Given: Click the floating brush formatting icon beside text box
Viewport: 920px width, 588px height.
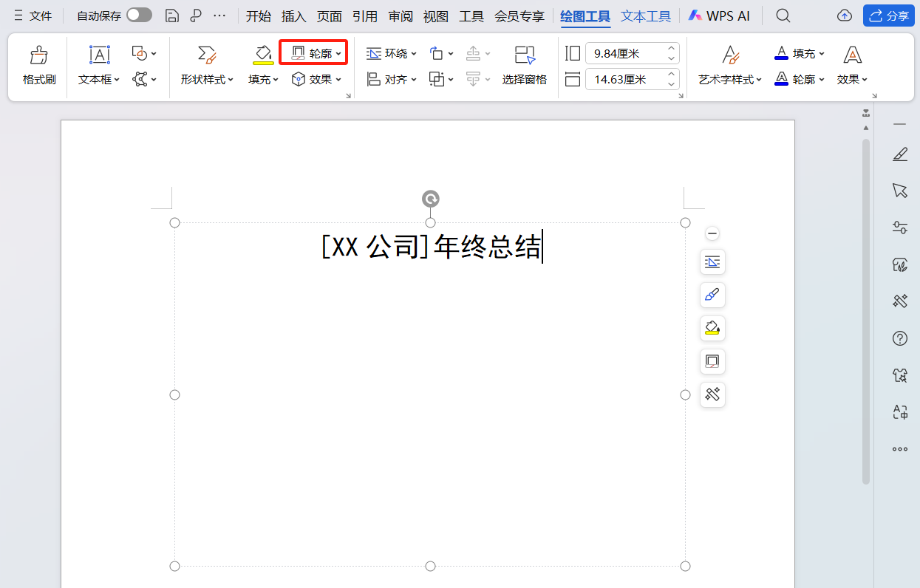Looking at the screenshot, I should click(x=712, y=295).
